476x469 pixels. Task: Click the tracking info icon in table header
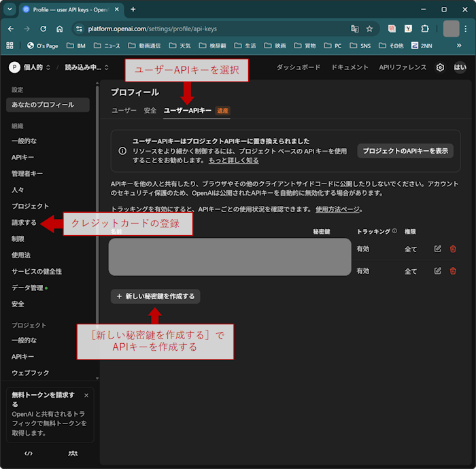394,231
